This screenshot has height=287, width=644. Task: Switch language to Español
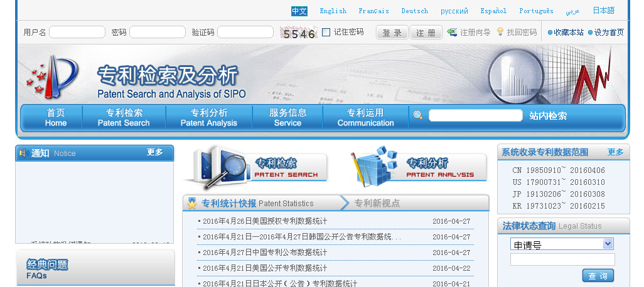[494, 11]
